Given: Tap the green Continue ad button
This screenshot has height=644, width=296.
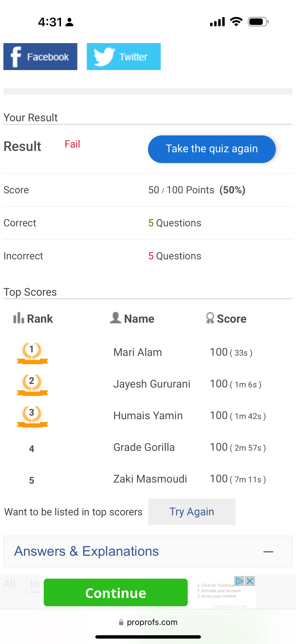Looking at the screenshot, I should coord(115,593).
